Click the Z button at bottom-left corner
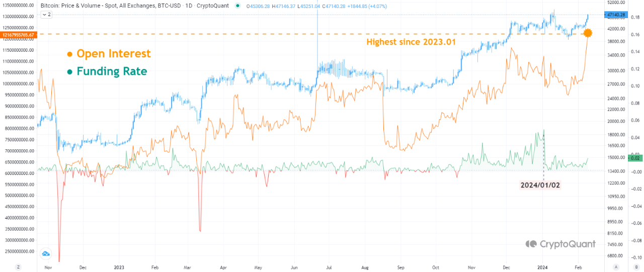 [x=18, y=267]
